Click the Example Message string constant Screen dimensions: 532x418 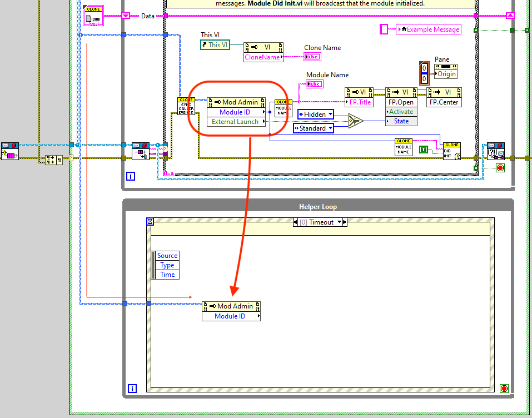[x=429, y=29]
